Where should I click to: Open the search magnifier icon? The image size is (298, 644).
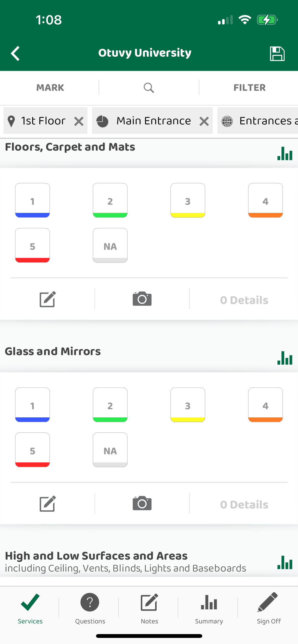tap(149, 88)
